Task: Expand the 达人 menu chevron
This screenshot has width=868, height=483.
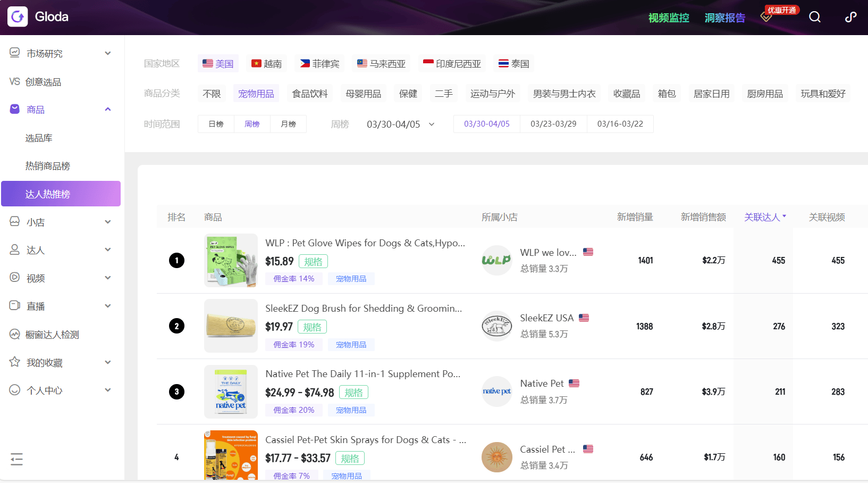Action: [x=108, y=249]
